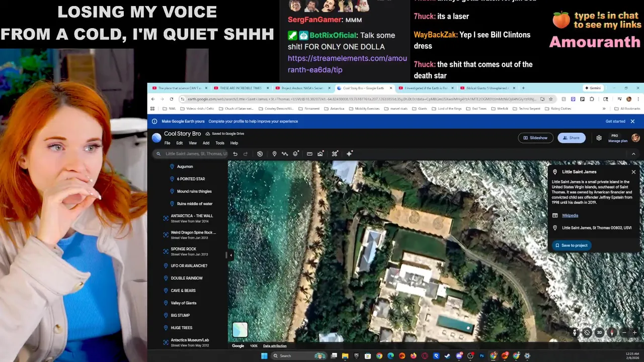Select 'Valley of Giants' placemark
The image size is (644, 362).
[184, 303]
